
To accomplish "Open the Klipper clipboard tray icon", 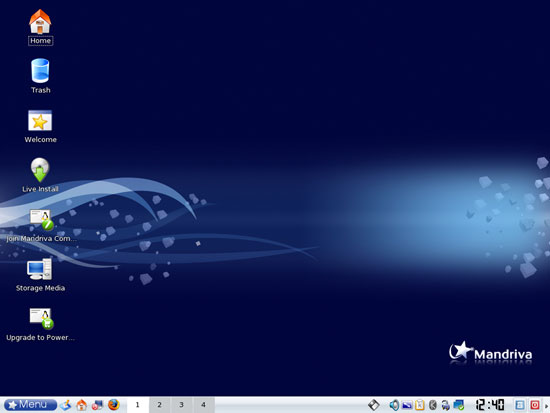I will click(x=420, y=405).
